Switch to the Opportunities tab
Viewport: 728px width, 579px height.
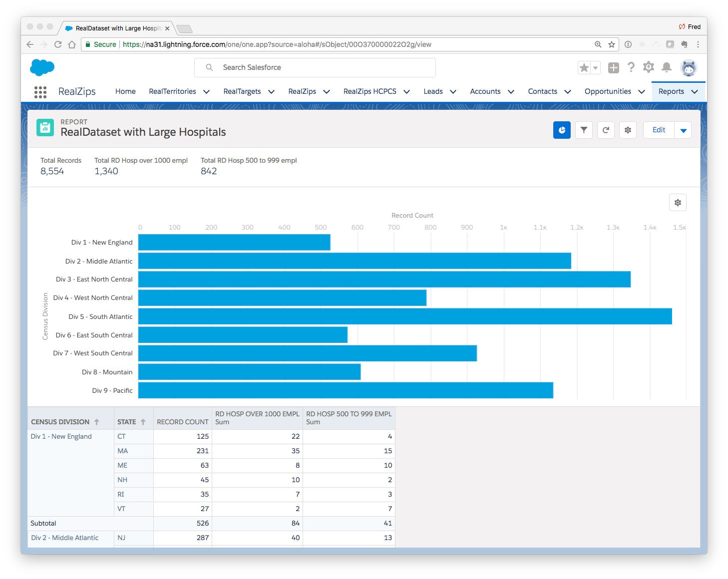coord(607,91)
